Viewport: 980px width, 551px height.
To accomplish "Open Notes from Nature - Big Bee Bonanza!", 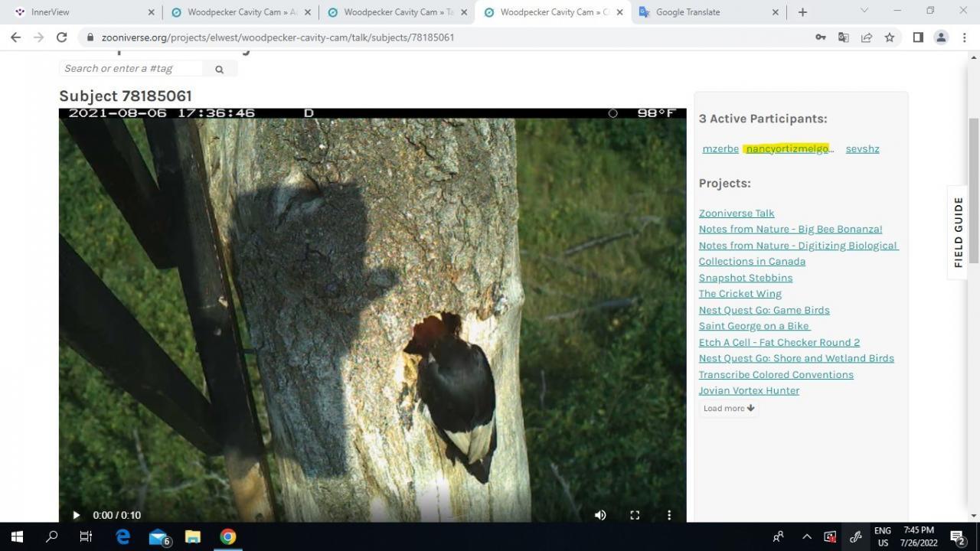I will (x=790, y=230).
